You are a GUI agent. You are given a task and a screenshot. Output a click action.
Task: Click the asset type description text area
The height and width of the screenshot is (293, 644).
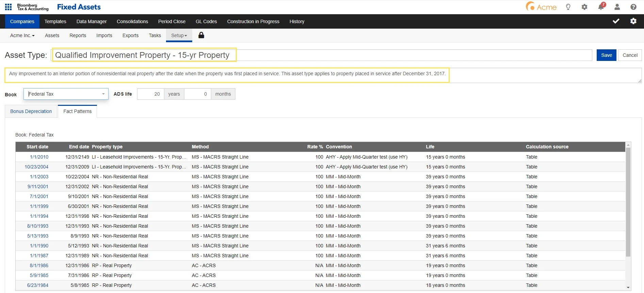pyautogui.click(x=323, y=75)
